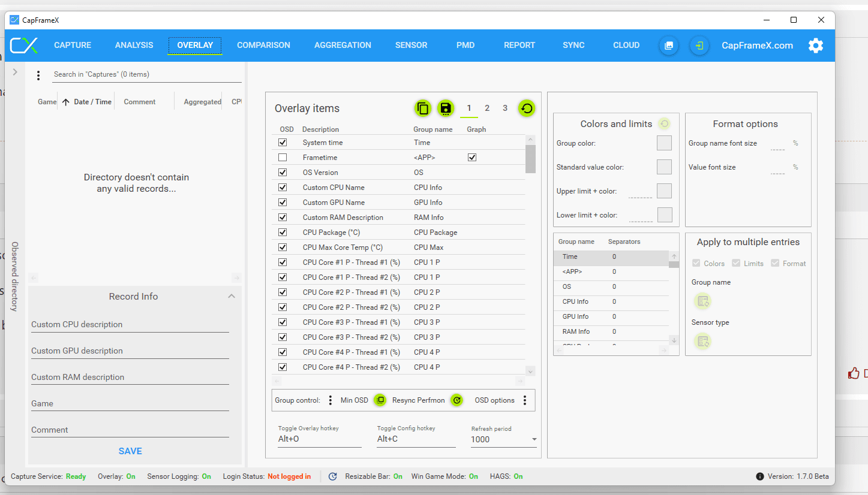Screen dimensions: 868x495
Task: Select the Time group row
Action: pos(611,257)
